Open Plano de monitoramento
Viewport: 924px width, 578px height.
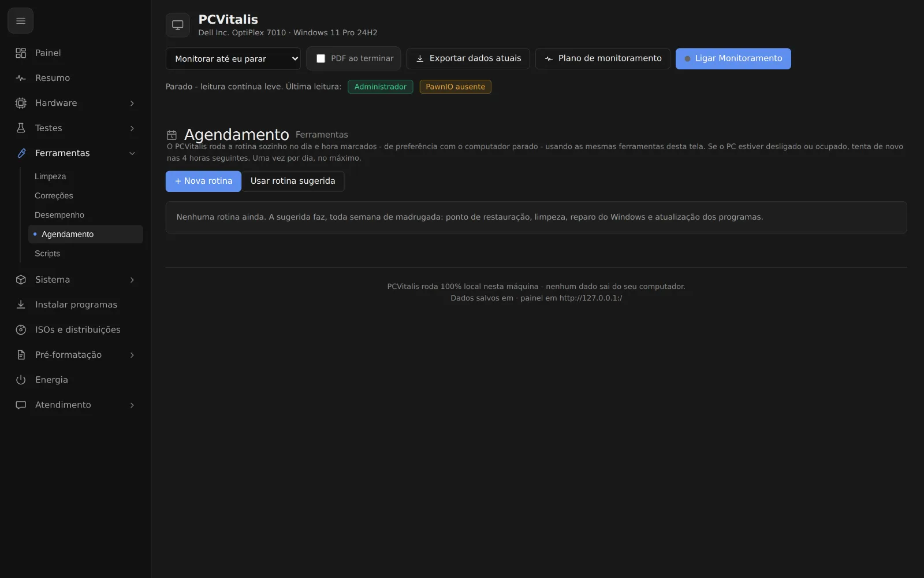(x=603, y=58)
